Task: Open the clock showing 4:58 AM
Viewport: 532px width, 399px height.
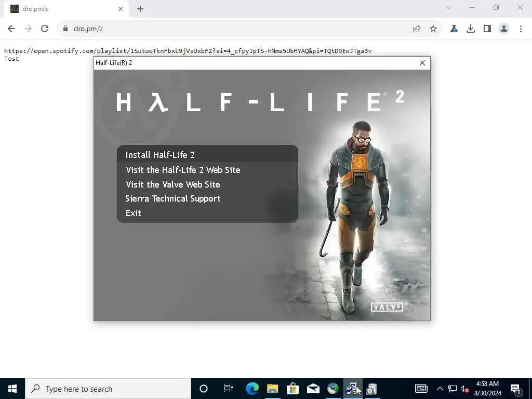Action: tap(487, 389)
